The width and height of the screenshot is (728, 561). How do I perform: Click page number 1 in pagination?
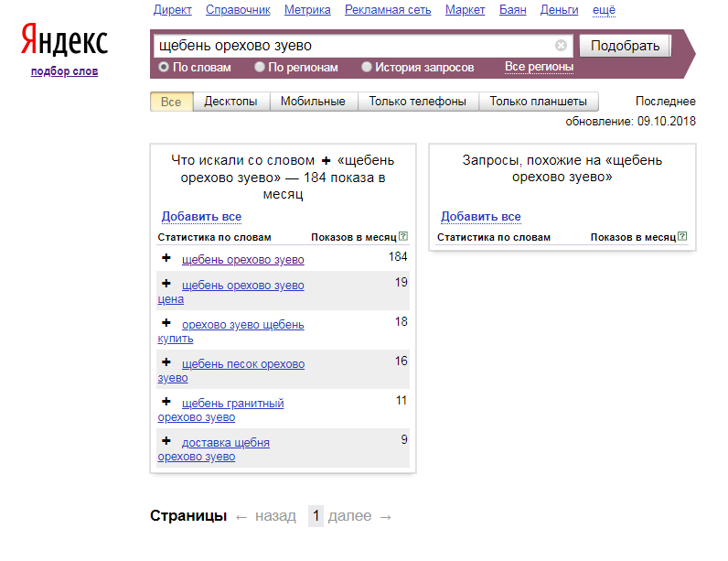click(x=316, y=516)
